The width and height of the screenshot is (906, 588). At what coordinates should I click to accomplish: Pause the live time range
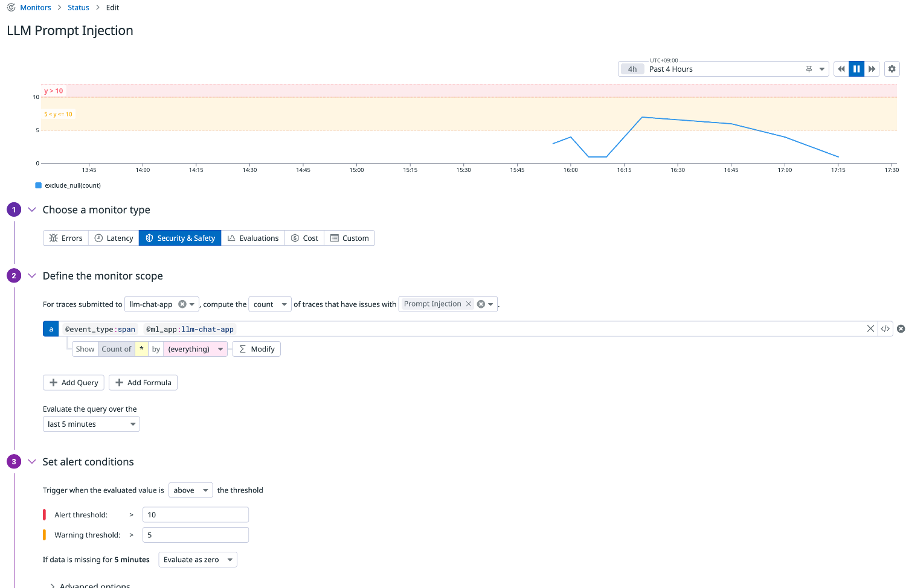(x=856, y=69)
